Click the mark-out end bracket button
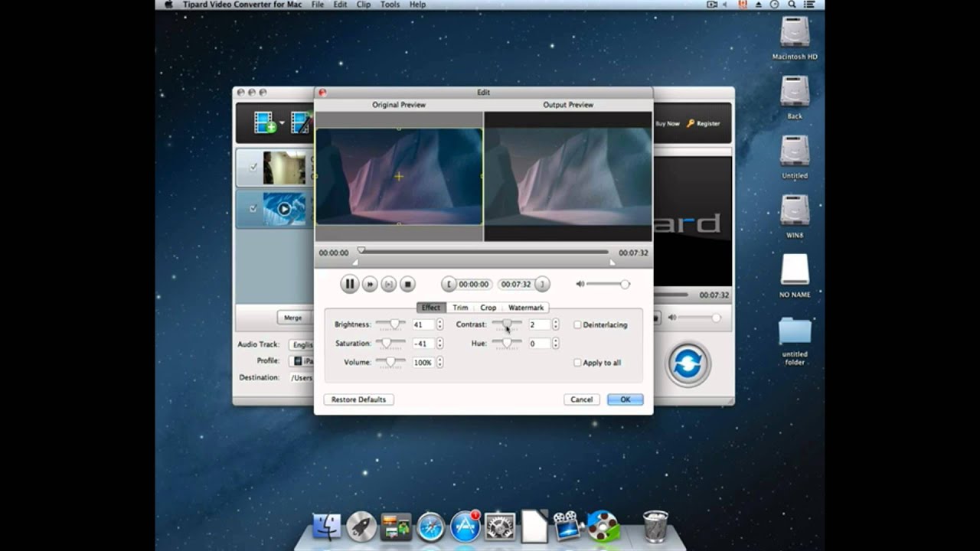 [x=542, y=284]
